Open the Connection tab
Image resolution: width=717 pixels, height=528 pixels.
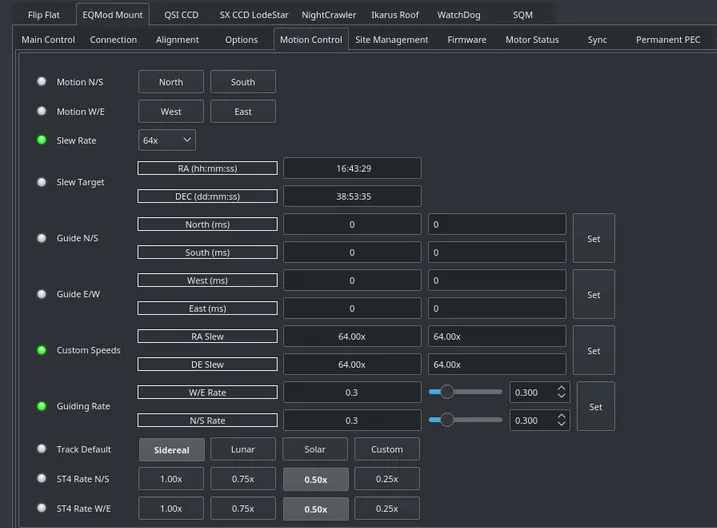(x=113, y=40)
